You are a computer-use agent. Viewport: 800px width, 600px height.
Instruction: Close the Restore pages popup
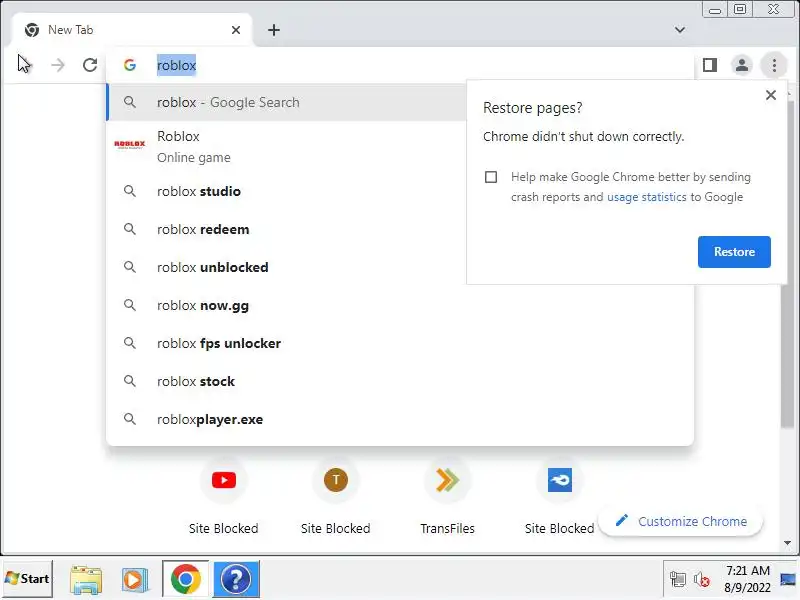tap(771, 95)
